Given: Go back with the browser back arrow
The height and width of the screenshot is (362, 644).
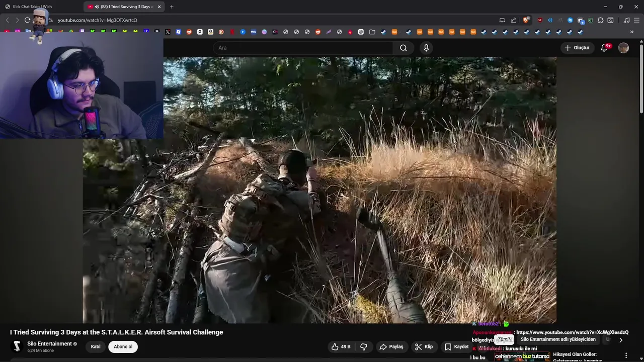Looking at the screenshot, I should click(x=7, y=20).
